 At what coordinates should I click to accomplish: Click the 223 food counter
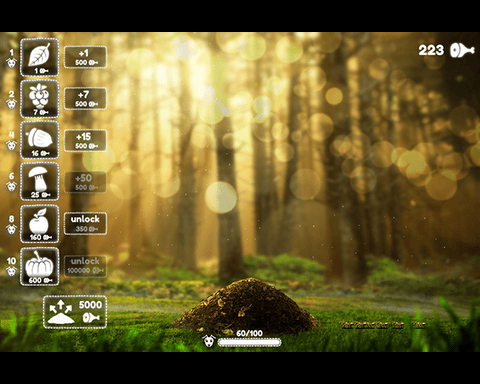(x=431, y=50)
